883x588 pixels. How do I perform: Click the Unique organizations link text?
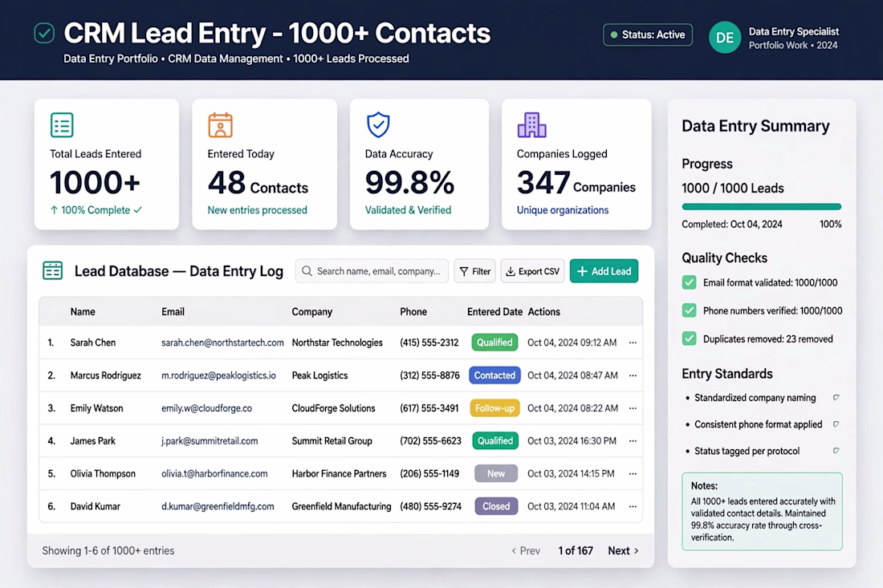(563, 210)
